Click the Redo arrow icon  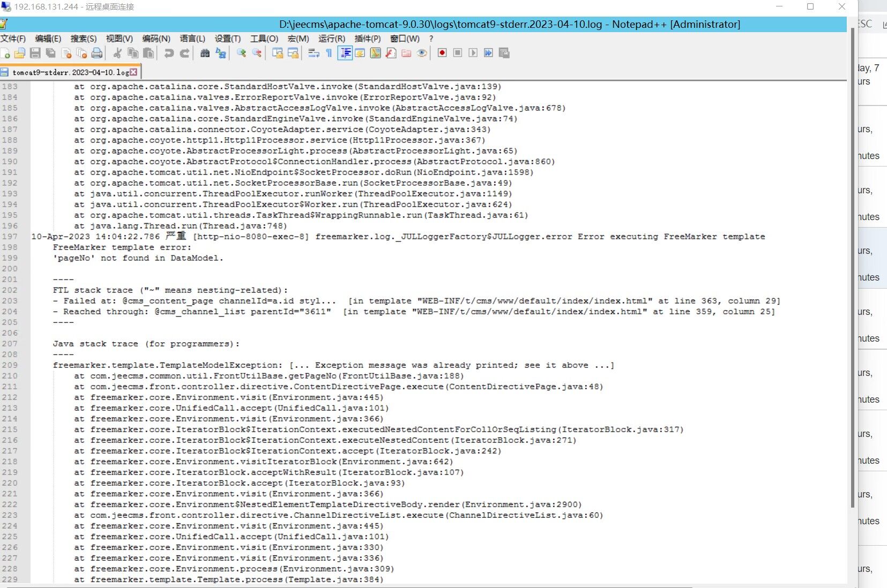[184, 53]
